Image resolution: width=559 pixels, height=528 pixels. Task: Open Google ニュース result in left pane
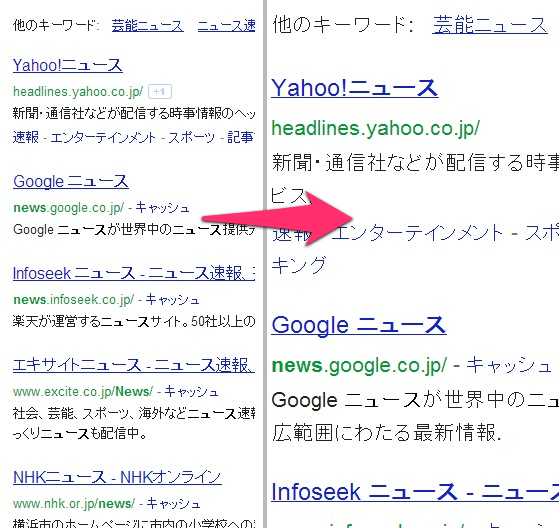71,181
